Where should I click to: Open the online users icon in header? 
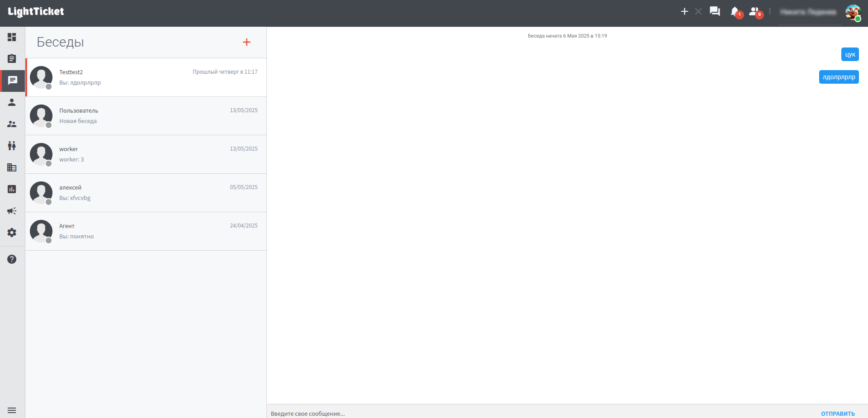point(754,12)
